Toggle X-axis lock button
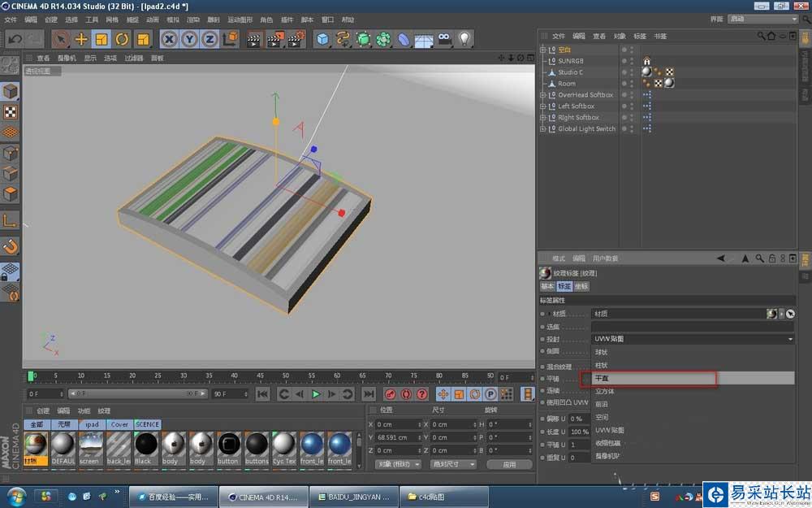The width and height of the screenshot is (812, 508). [168, 38]
